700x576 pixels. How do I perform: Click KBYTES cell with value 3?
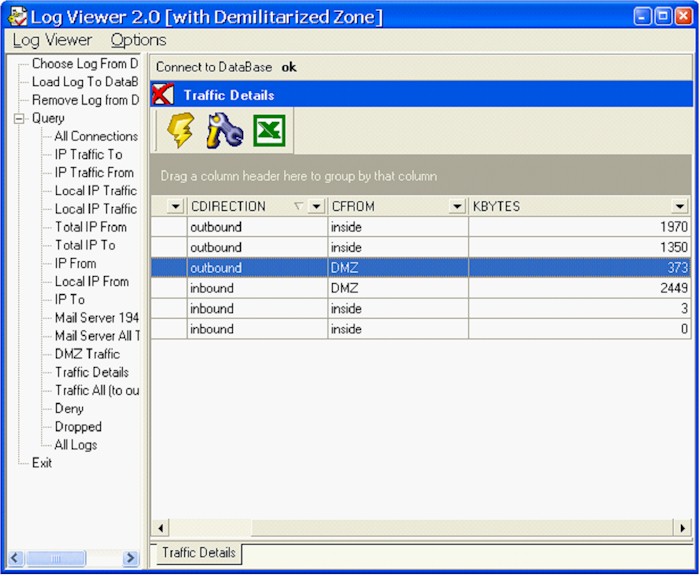click(579, 309)
